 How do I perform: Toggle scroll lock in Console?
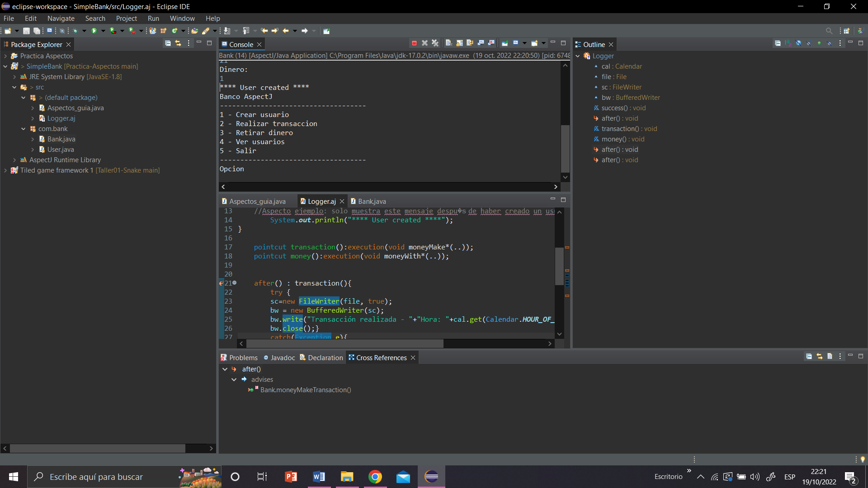tap(459, 43)
